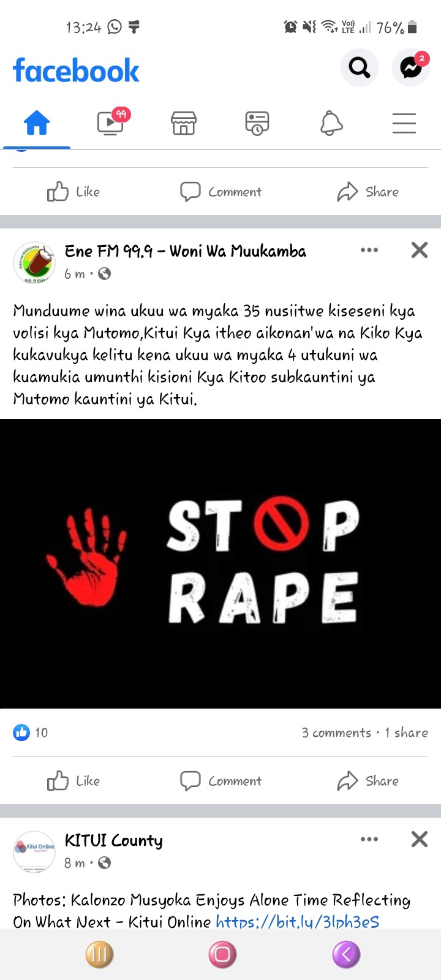Hide Ene FM 99.9 post
This screenshot has height=980, width=441.
click(420, 250)
